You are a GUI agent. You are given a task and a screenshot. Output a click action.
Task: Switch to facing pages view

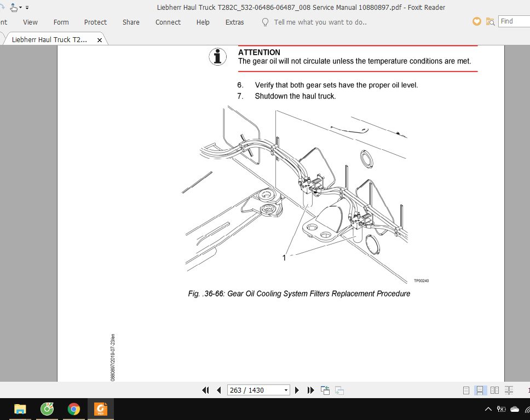(494, 390)
